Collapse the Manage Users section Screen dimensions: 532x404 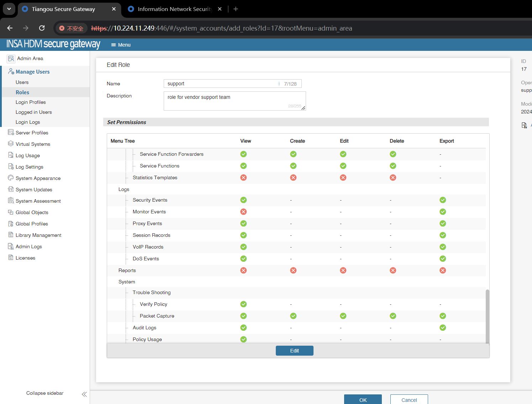32,72
